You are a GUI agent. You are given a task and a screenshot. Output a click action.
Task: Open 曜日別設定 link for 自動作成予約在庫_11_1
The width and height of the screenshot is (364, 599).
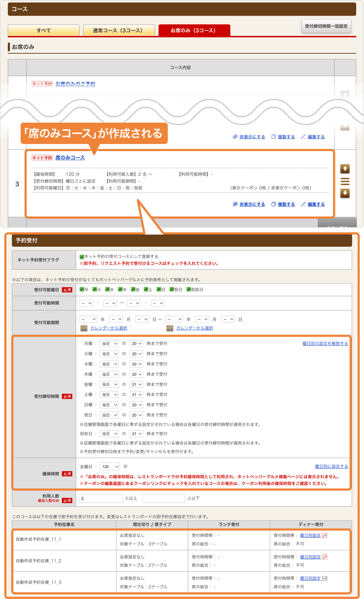point(310,536)
